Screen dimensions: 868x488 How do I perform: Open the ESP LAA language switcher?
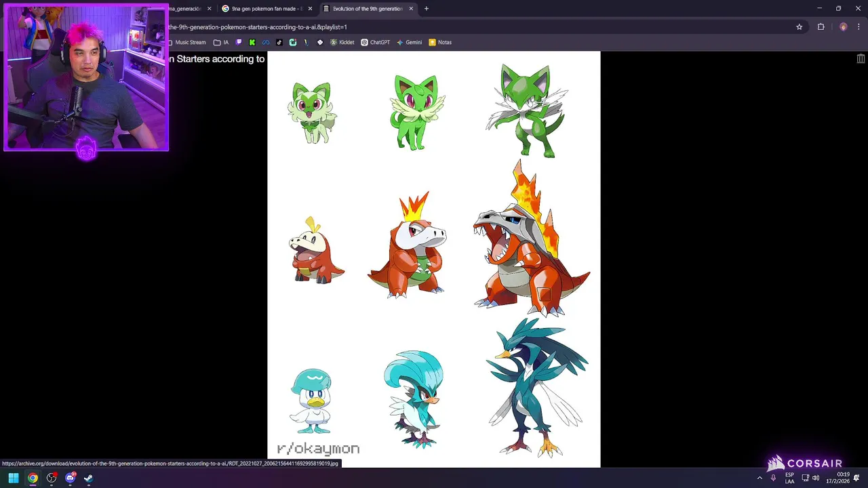coord(790,478)
